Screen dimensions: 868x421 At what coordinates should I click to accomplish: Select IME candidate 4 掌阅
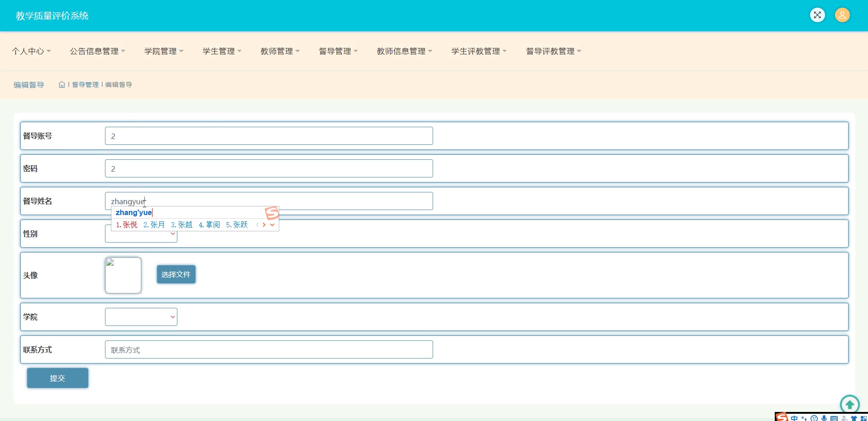209,225
